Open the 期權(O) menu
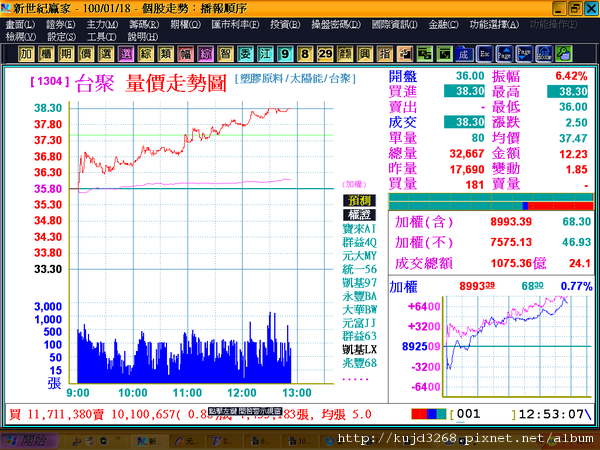This screenshot has height=450, width=600. click(185, 25)
